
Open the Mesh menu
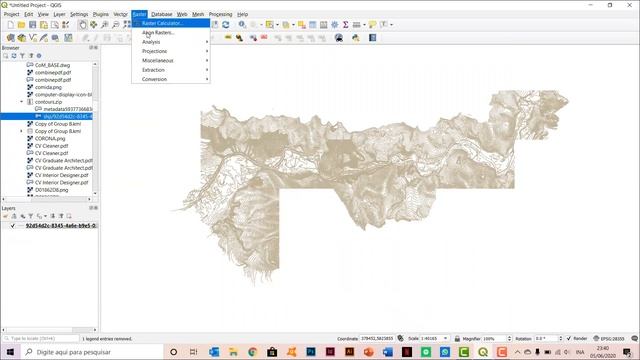click(x=198, y=14)
